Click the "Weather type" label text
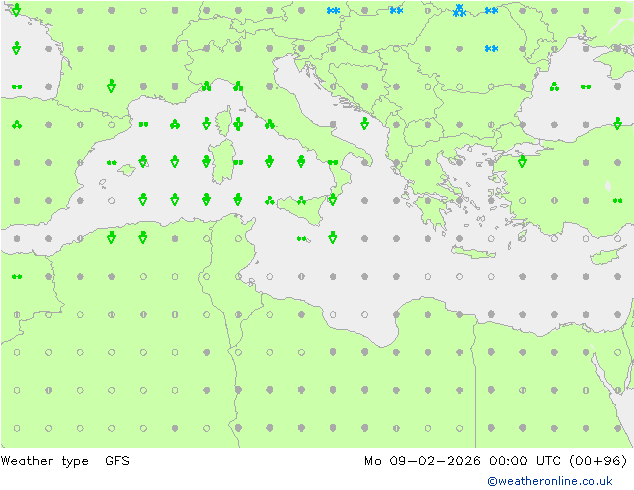 (44, 461)
